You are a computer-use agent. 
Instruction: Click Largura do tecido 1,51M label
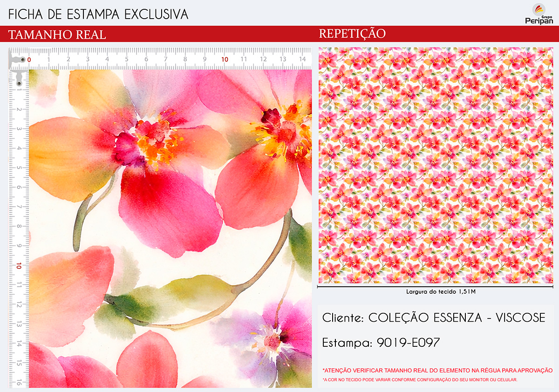coord(437,292)
